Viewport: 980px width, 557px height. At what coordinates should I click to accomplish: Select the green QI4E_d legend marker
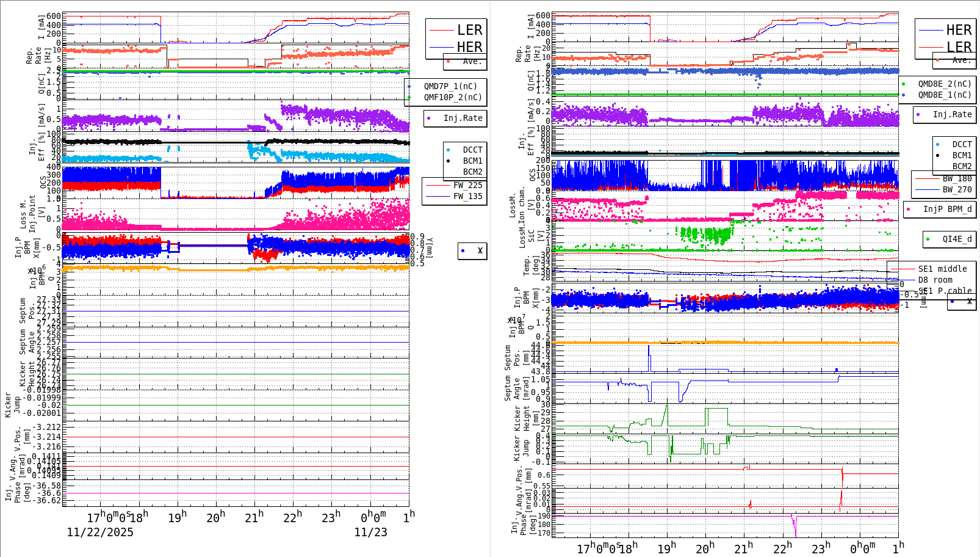point(928,239)
